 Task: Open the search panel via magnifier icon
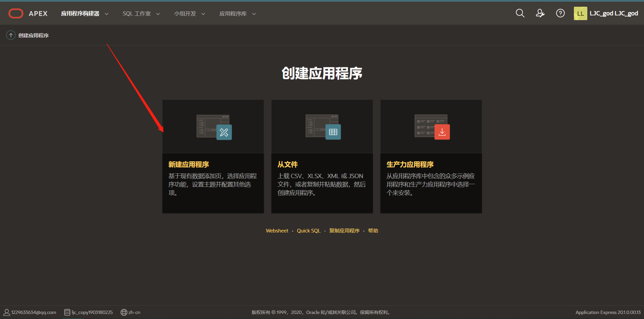520,13
